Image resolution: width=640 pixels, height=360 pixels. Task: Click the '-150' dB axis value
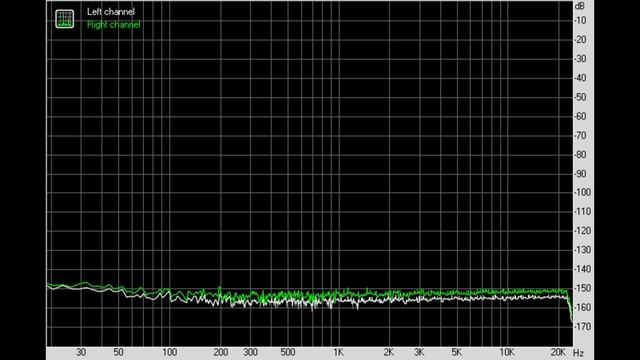[x=582, y=288]
